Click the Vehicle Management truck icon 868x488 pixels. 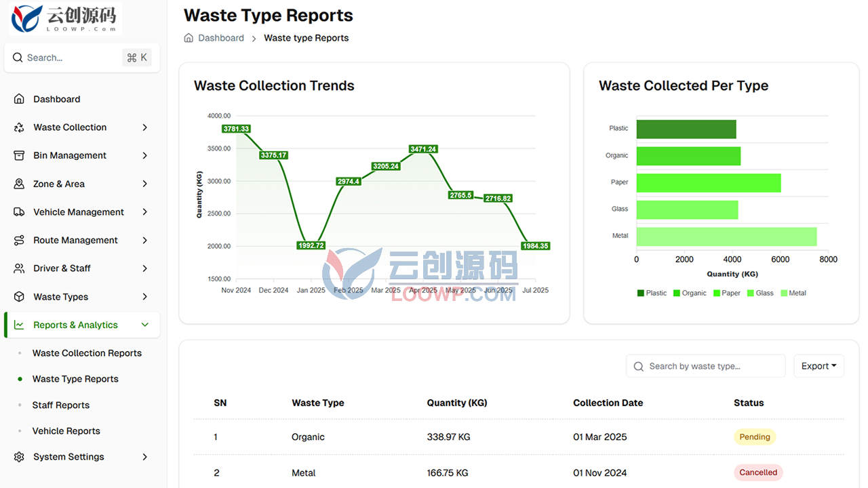point(19,212)
